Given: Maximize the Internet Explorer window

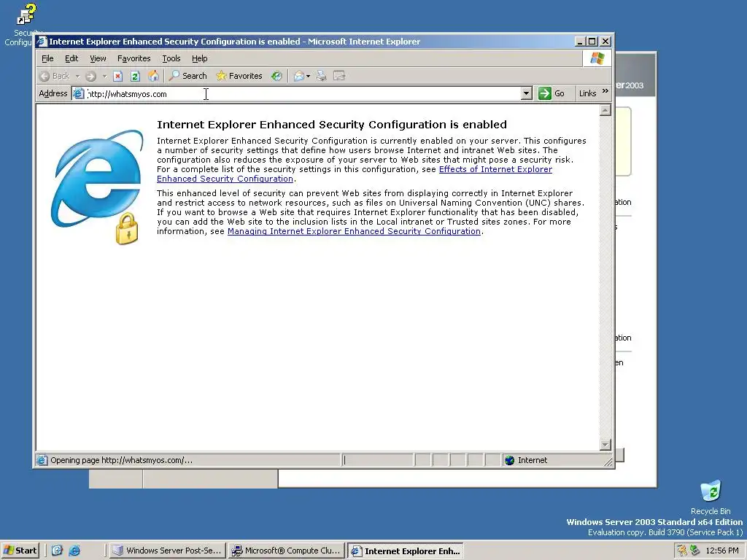Looking at the screenshot, I should point(592,42).
